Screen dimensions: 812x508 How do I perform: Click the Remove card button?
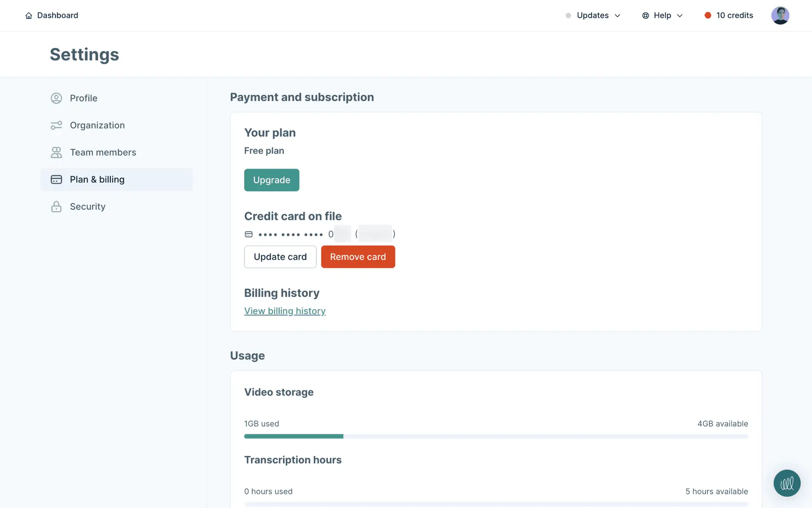pyautogui.click(x=358, y=257)
